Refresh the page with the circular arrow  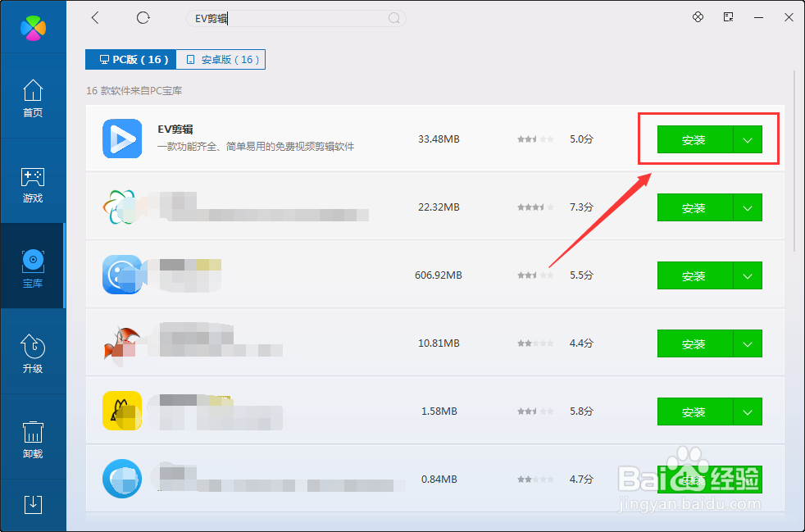click(x=143, y=18)
